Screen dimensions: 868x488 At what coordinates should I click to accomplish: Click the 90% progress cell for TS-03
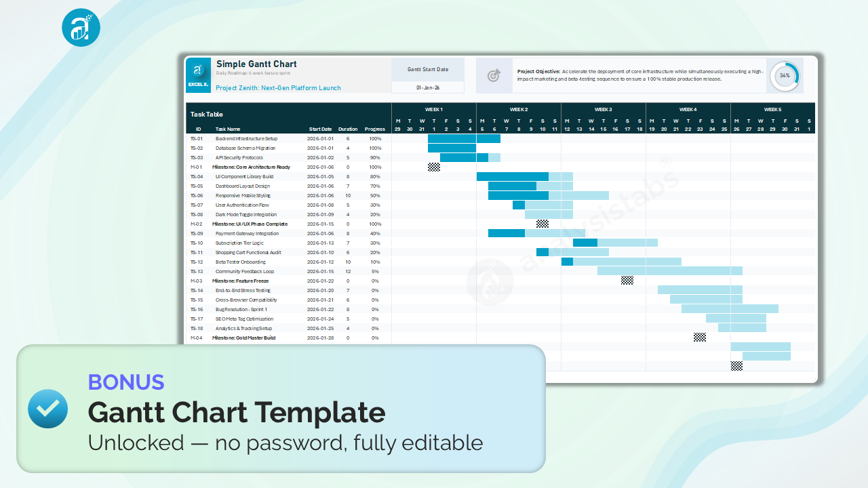click(x=375, y=157)
